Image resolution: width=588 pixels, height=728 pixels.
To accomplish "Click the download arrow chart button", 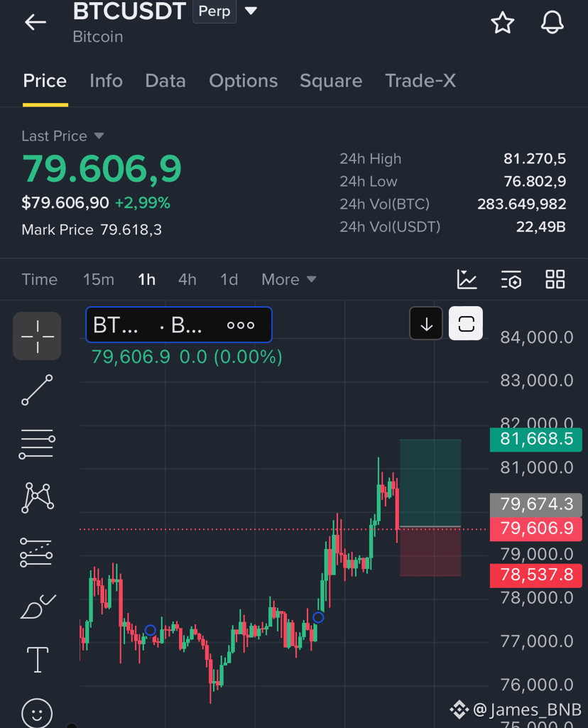I will (x=426, y=324).
